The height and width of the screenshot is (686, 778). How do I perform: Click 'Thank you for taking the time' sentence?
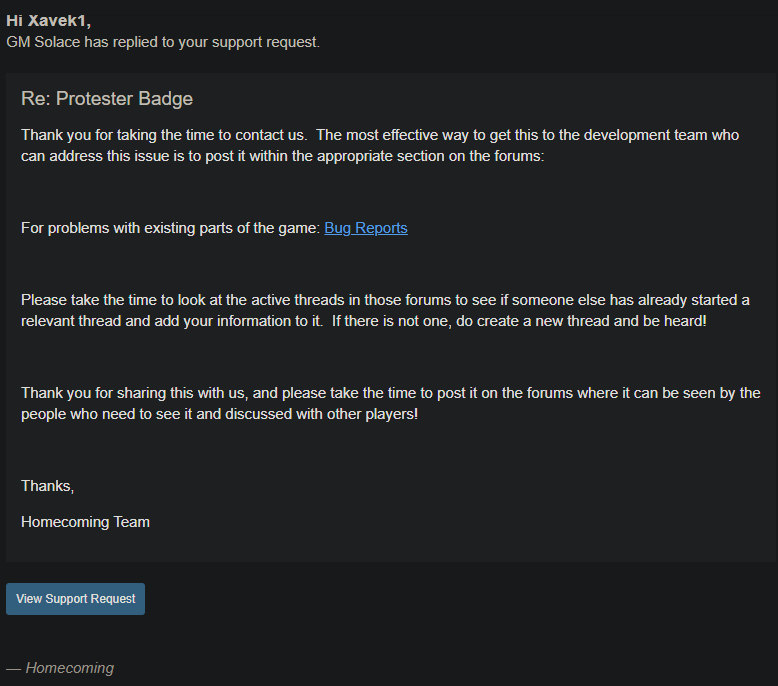pos(162,135)
